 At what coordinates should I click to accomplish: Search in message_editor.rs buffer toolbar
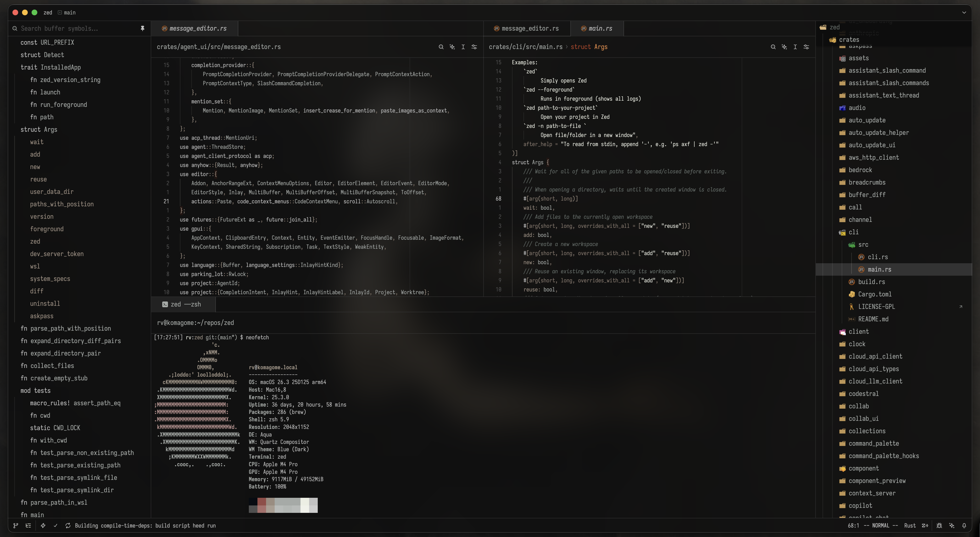click(x=441, y=47)
